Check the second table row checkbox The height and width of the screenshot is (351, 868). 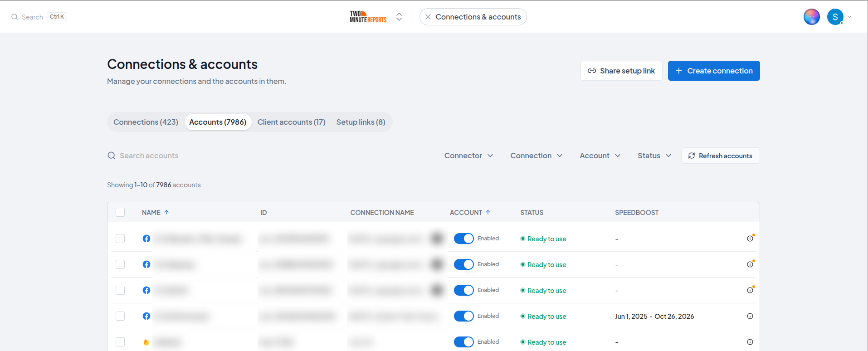coord(120,264)
